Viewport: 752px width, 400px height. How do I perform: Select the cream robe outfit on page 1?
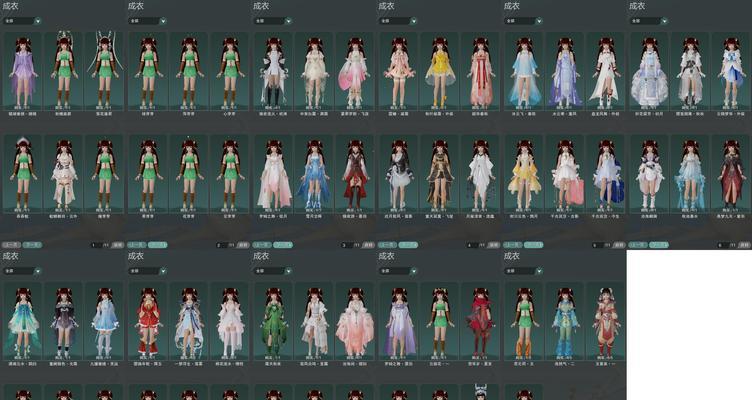click(64, 174)
